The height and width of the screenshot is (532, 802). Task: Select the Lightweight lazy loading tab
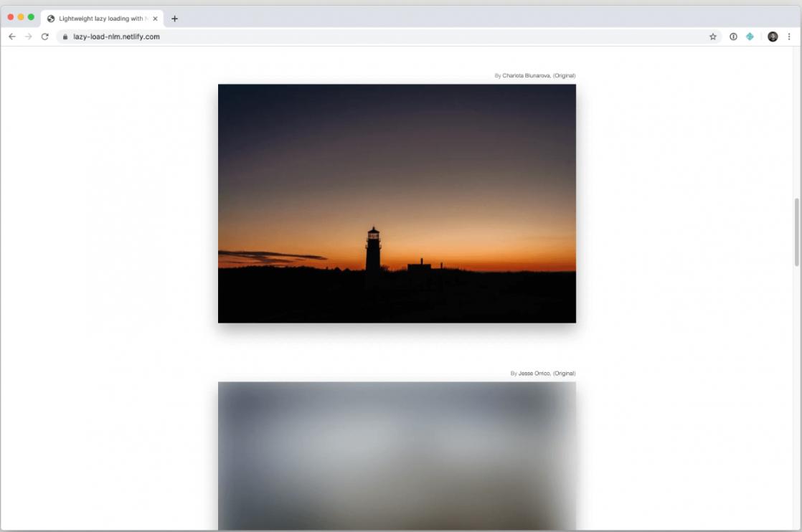97,19
